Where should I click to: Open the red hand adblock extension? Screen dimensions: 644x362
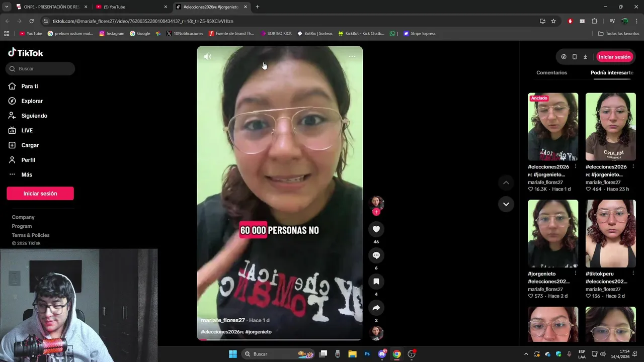point(570,21)
